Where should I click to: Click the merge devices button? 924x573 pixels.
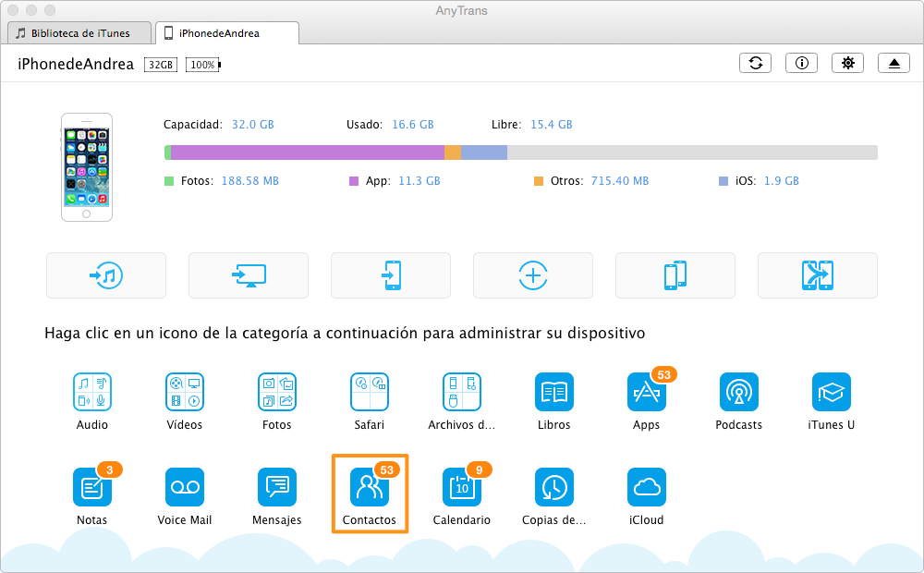[x=818, y=275]
